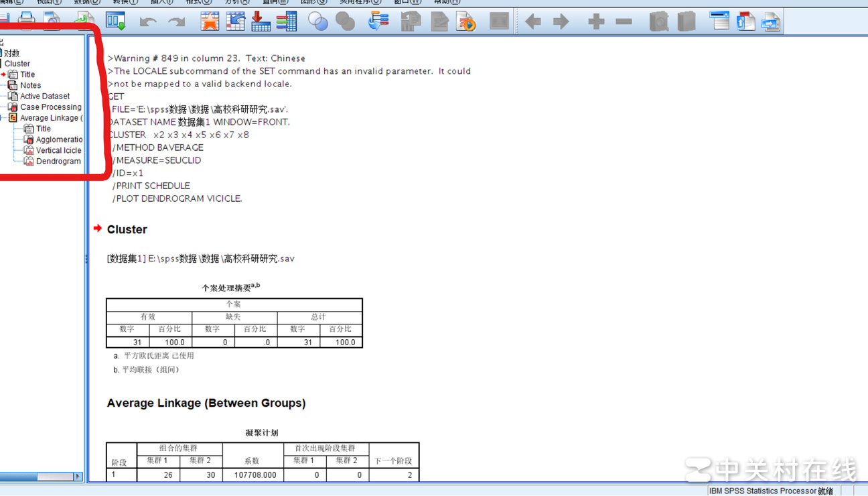Screen dimensions: 868x496
Task: Click scroll-right arrow of outline pane
Action: (78, 477)
